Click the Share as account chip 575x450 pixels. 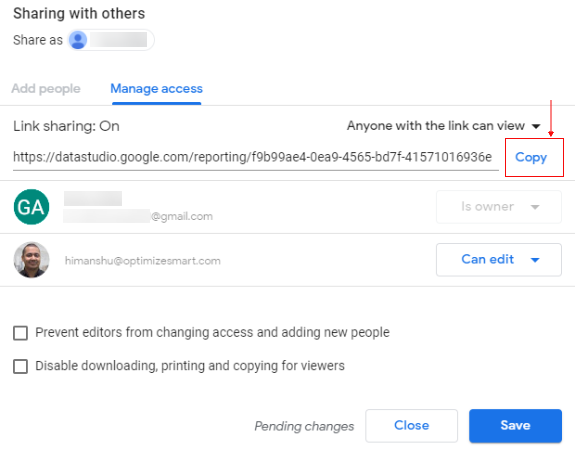[110, 40]
